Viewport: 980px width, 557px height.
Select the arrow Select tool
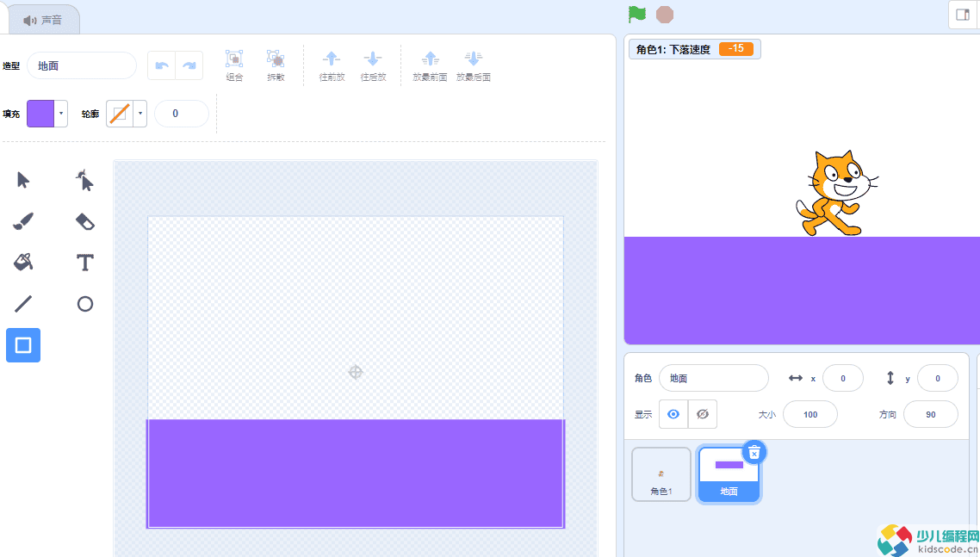[x=23, y=181]
